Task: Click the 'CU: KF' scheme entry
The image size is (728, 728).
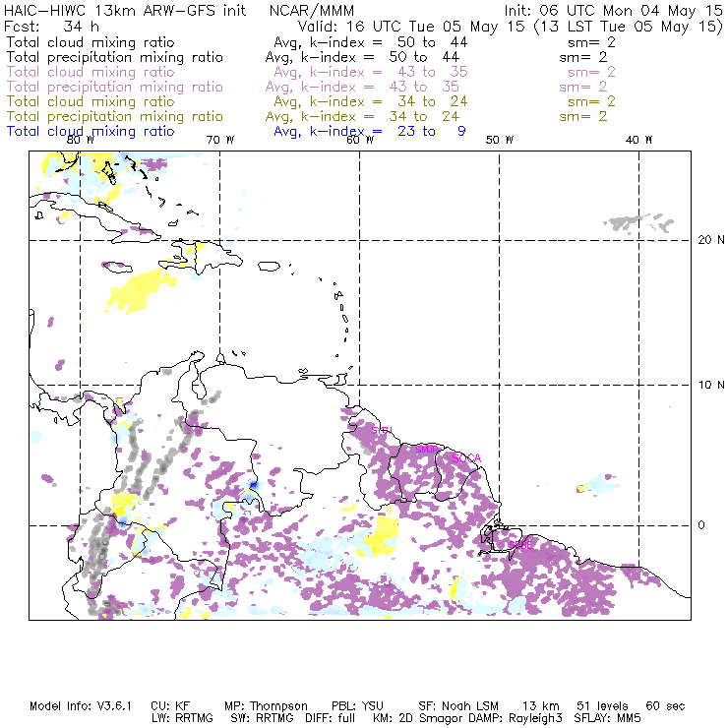Action: click(170, 706)
